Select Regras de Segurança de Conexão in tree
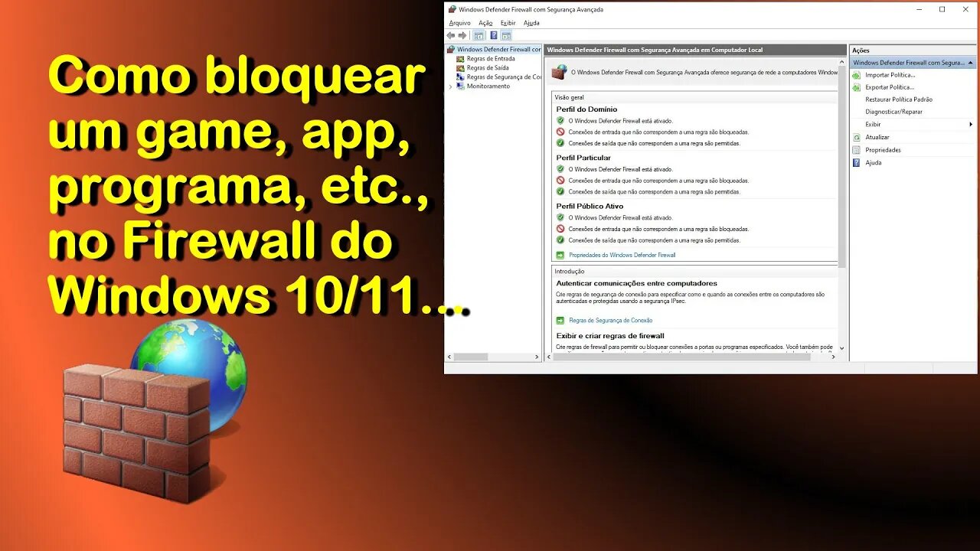This screenshot has width=980, height=551. 504,77
